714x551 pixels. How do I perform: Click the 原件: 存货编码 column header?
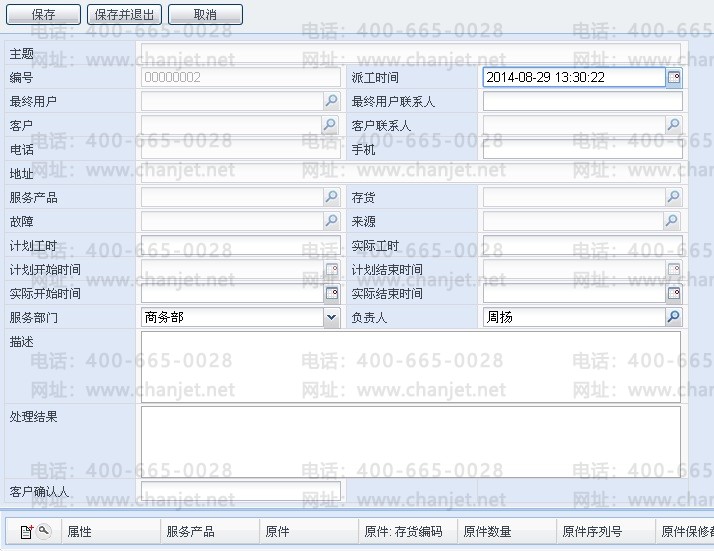click(408, 531)
